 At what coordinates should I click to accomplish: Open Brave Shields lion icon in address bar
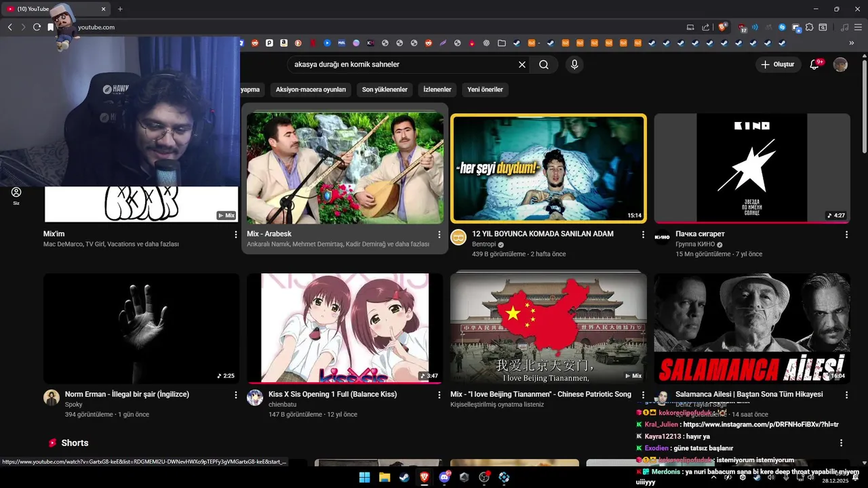coord(723,27)
